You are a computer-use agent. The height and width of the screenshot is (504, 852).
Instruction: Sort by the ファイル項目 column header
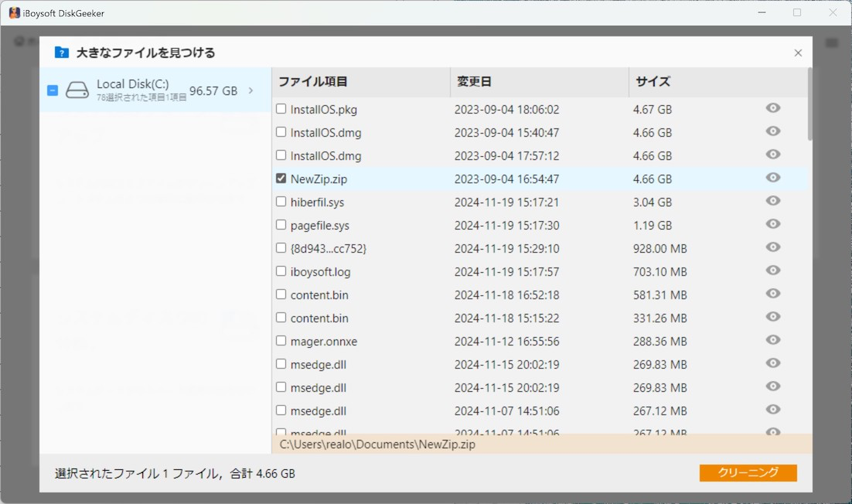tap(361, 82)
